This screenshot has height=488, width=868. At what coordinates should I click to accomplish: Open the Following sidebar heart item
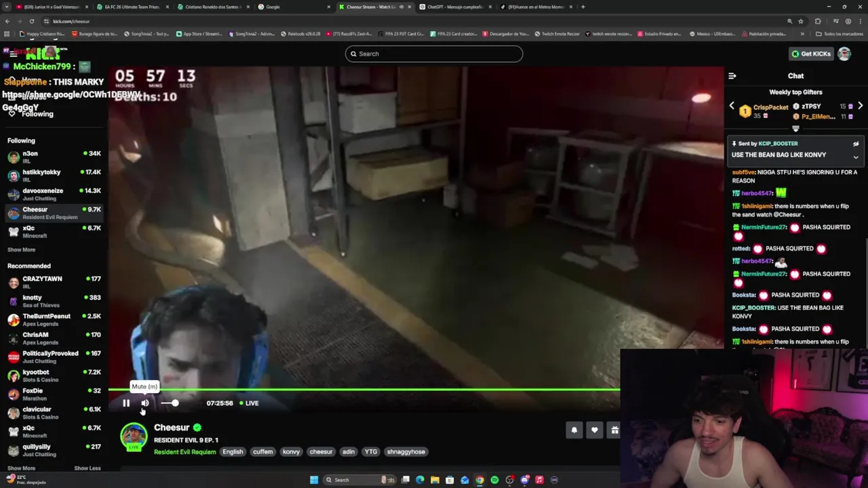(30, 114)
